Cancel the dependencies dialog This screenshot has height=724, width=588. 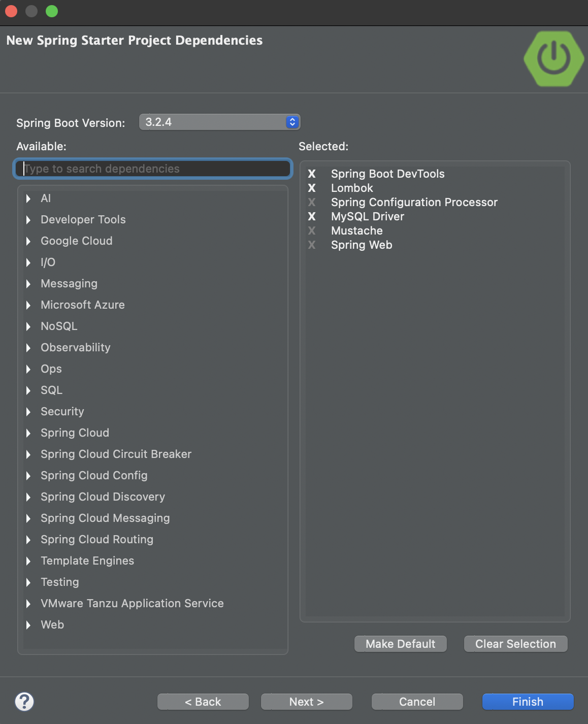tap(417, 702)
